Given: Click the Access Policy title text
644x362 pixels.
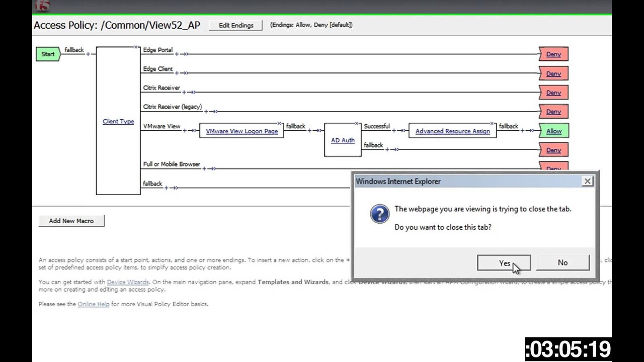Looking at the screenshot, I should (x=117, y=25).
